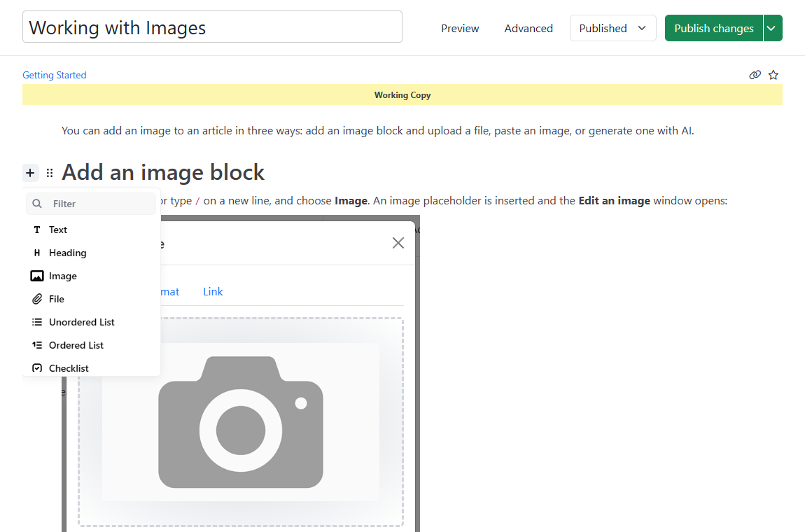Switch to the Link tab in dialog
The width and height of the screenshot is (805, 532).
[x=213, y=292]
